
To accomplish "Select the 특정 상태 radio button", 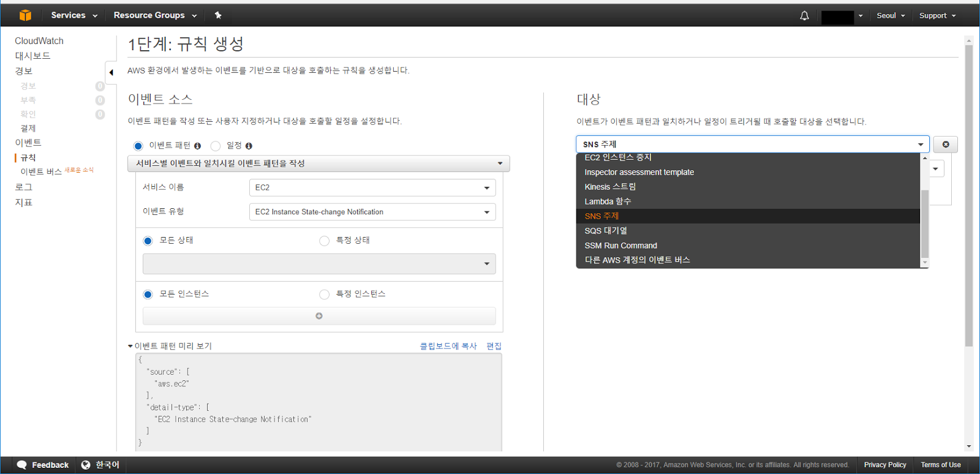I will click(x=325, y=241).
